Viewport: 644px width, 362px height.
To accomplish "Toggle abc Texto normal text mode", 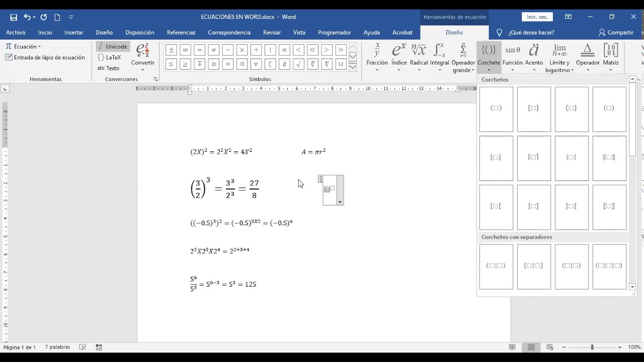I will (108, 68).
